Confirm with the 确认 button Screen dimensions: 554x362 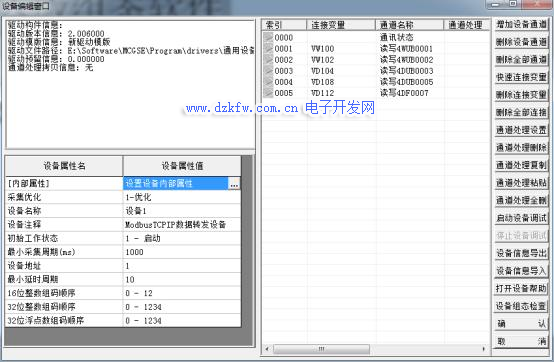pyautogui.click(x=521, y=324)
